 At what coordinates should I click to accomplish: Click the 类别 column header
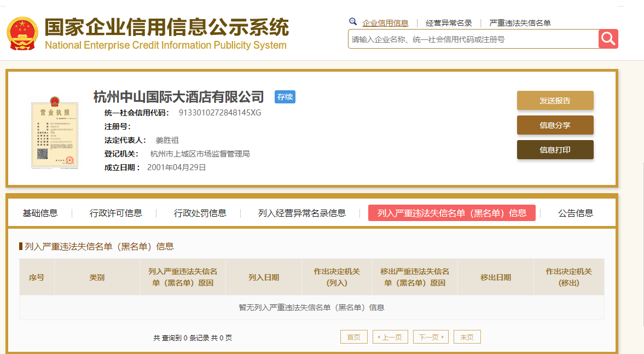click(x=97, y=277)
